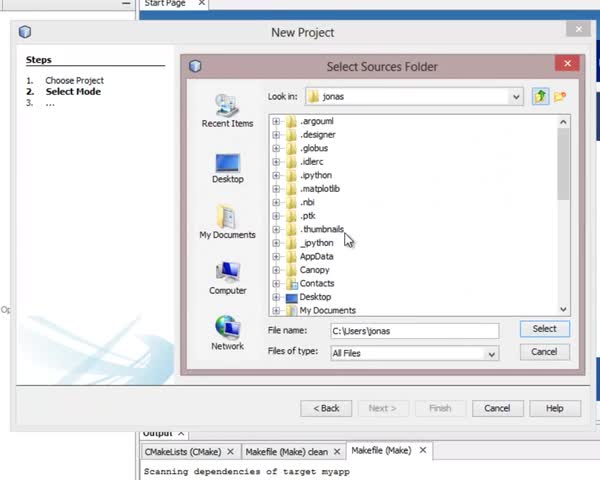The width and height of the screenshot is (600, 480).
Task: Select the _ipython folder name
Action: click(x=316, y=243)
